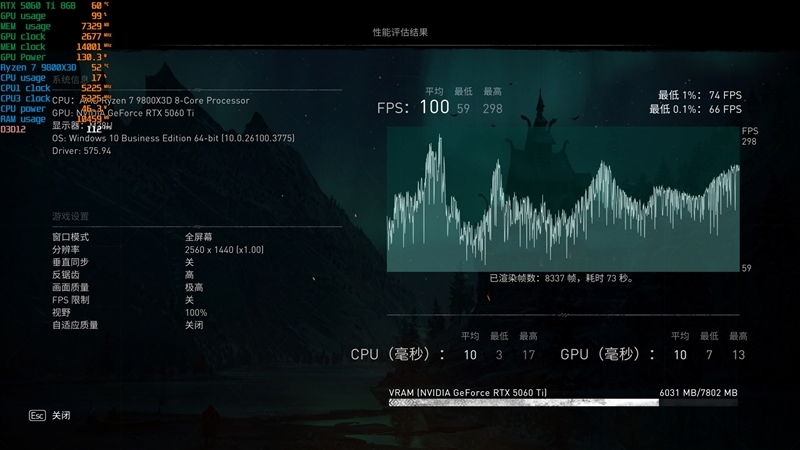This screenshot has height=450, width=800.
Task: Click the CPU 9800X3D 8-Core Processor line
Action: (151, 101)
